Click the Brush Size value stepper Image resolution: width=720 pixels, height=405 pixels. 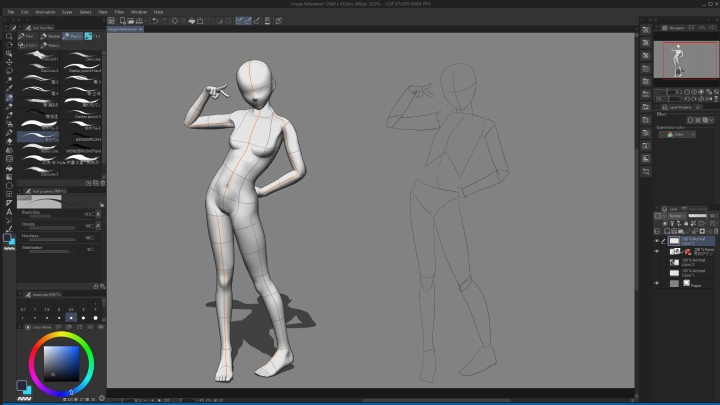pos(93,214)
